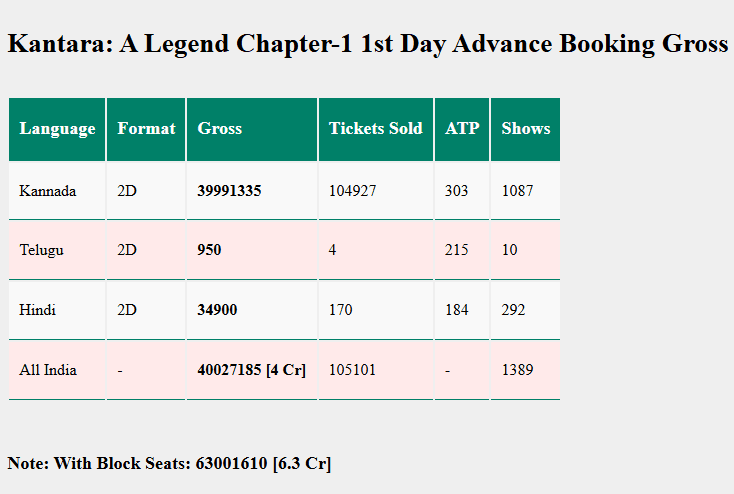
Task: Click the Kannada language cell
Action: click(x=48, y=190)
